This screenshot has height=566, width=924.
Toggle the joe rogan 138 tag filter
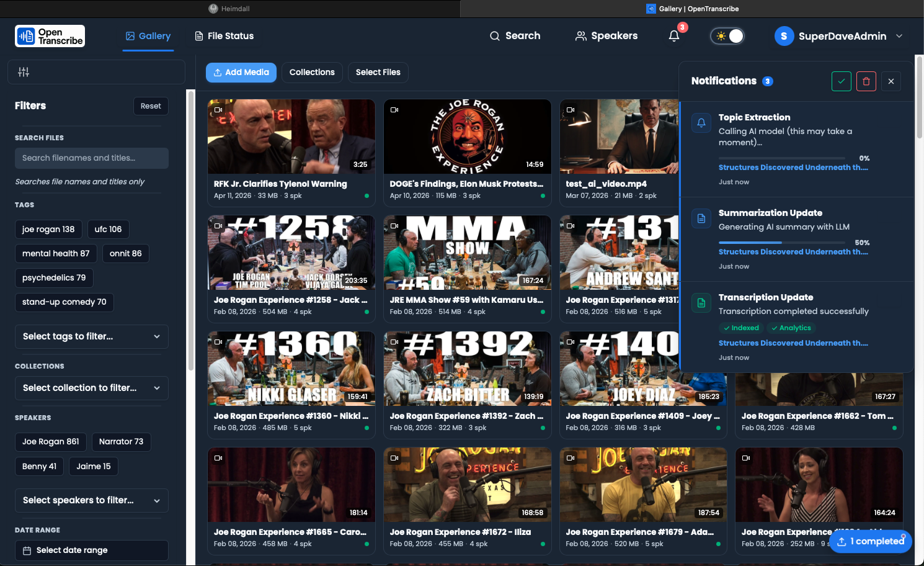pyautogui.click(x=48, y=229)
